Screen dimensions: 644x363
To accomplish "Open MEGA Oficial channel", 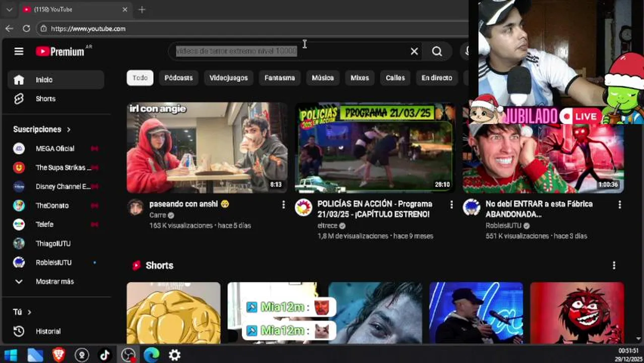I will click(56, 149).
